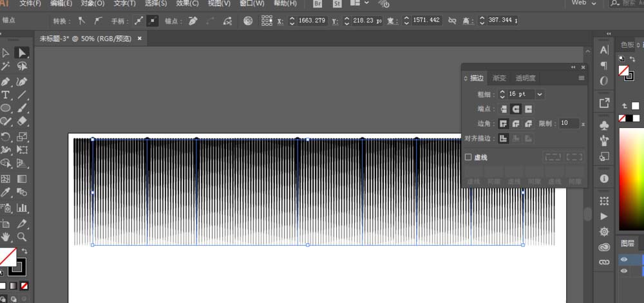Choose the Hand tool
This screenshot has width=644, height=303.
[6, 237]
